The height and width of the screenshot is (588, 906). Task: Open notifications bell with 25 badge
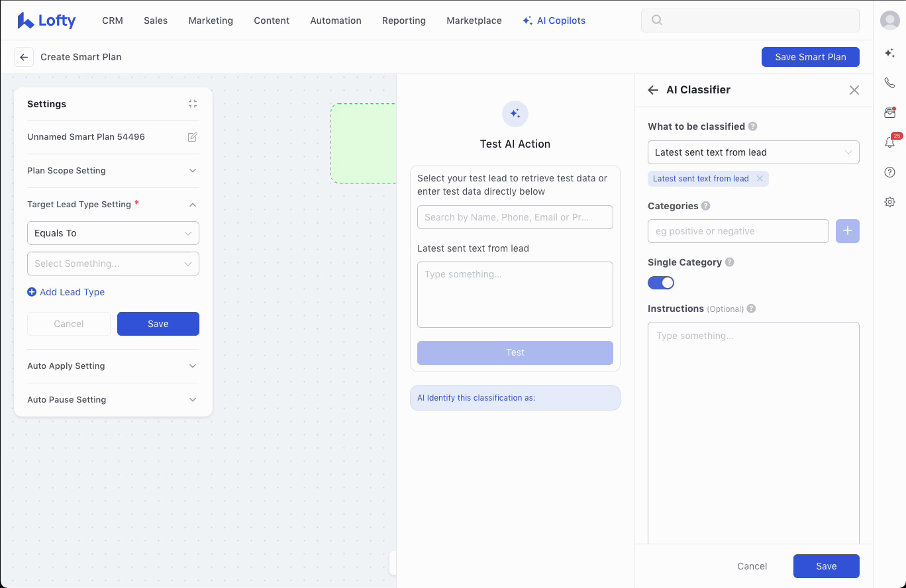tap(889, 142)
